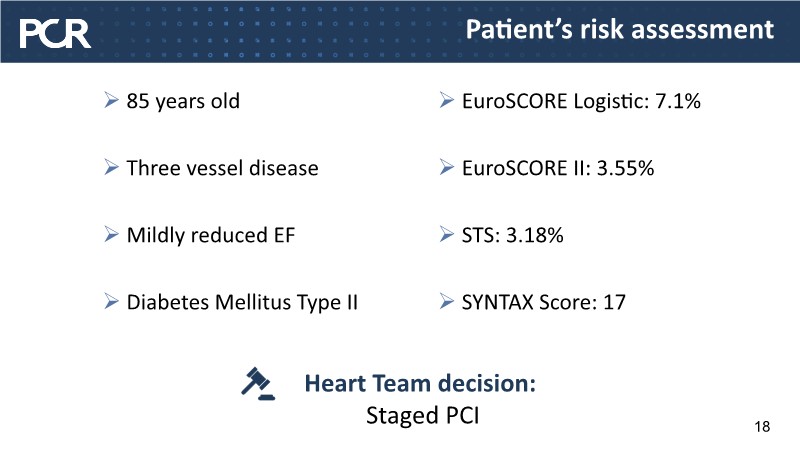Select the "85 years old" text line
Screen dimensions: 800x450
tap(183, 101)
